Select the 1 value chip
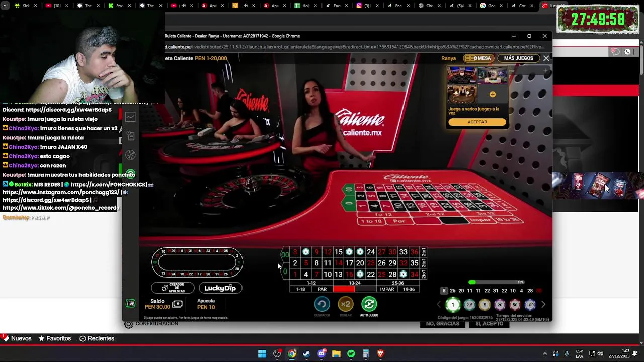Screen dimensions: 644x362 point(453,305)
